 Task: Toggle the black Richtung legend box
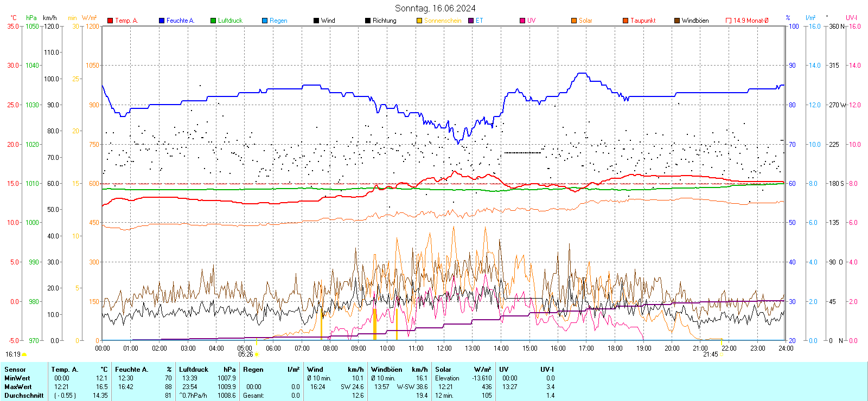click(x=368, y=21)
